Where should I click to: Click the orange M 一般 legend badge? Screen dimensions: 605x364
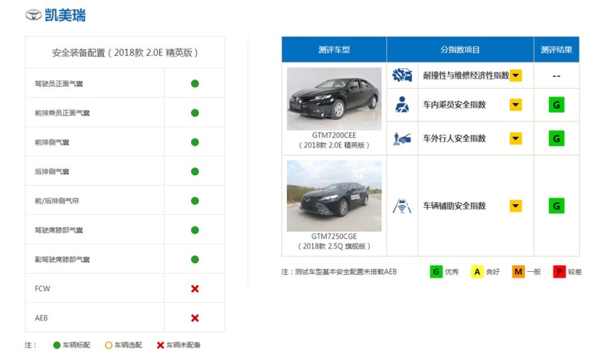point(518,272)
